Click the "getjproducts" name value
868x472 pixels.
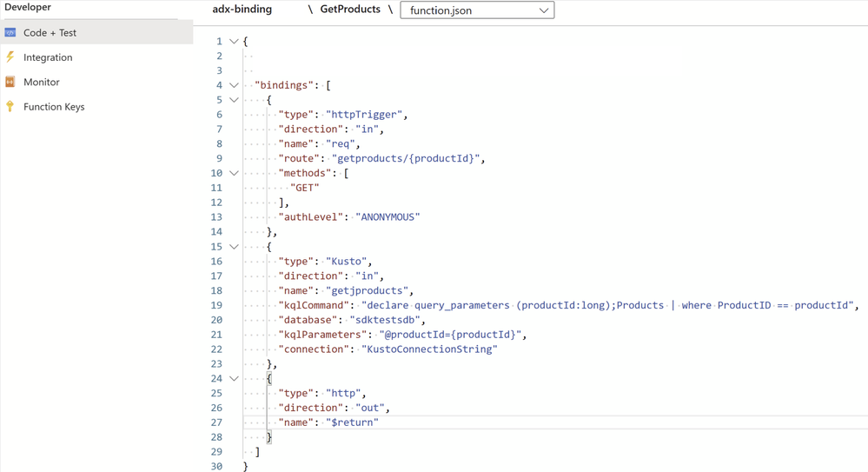367,290
